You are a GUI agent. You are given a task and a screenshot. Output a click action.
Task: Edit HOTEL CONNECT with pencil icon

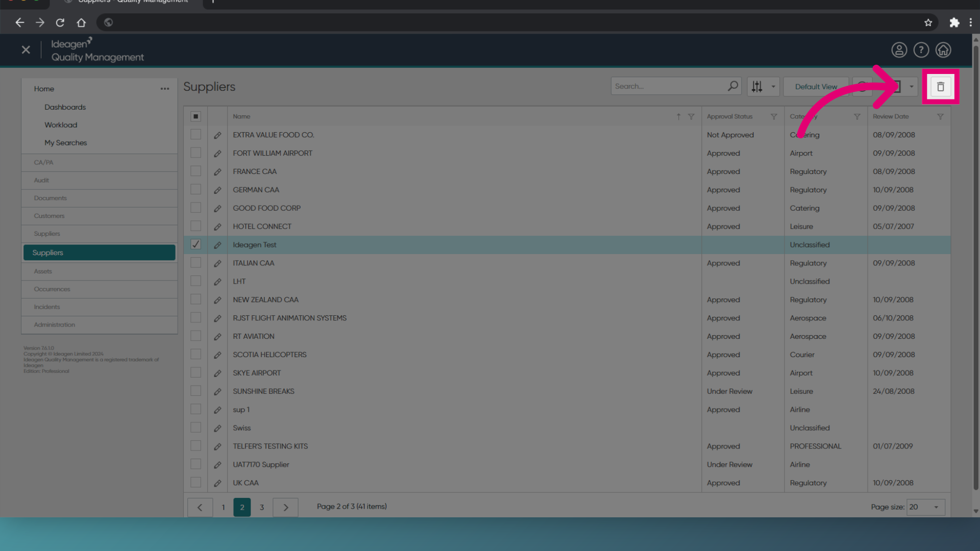(x=217, y=227)
